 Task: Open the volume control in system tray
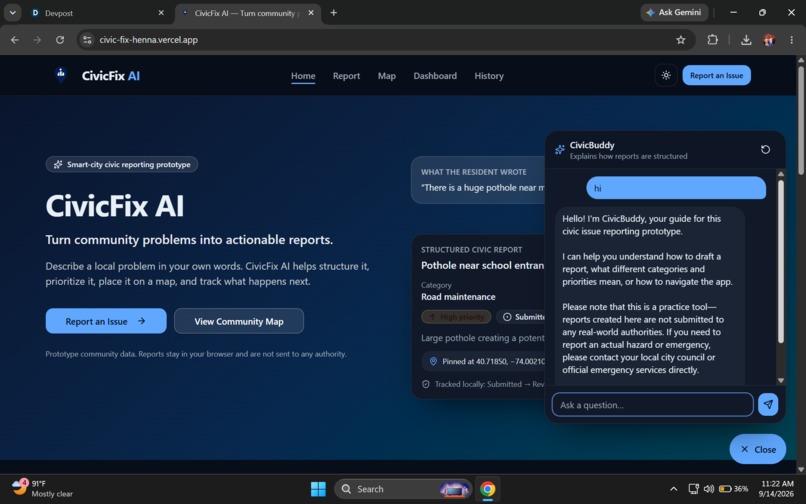pos(709,489)
